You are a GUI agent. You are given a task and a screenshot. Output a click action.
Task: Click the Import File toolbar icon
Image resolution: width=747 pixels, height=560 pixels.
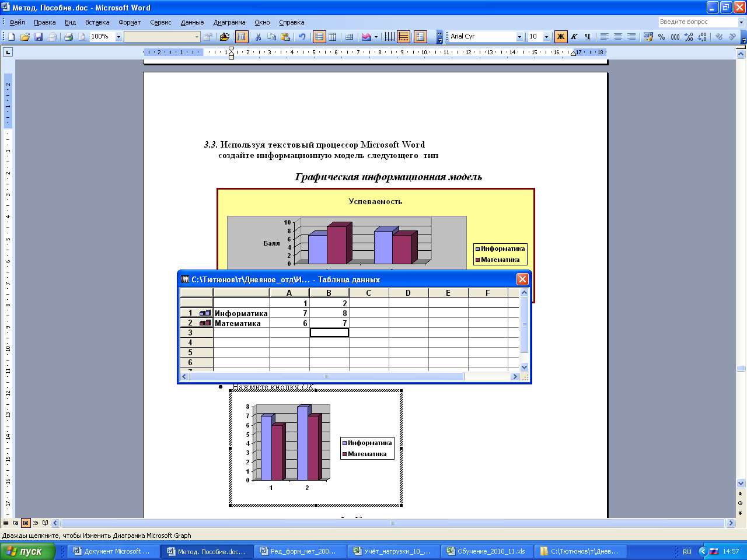pyautogui.click(x=225, y=37)
